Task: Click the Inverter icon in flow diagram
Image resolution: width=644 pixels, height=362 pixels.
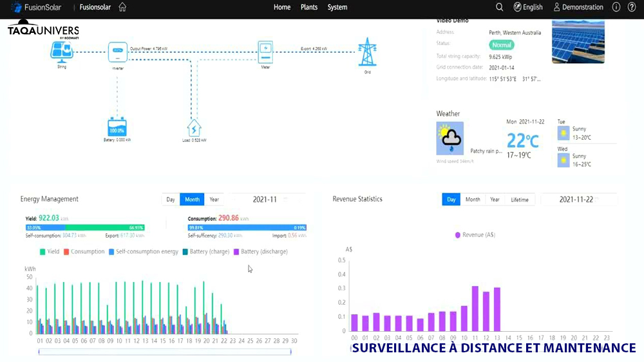Action: tap(117, 52)
